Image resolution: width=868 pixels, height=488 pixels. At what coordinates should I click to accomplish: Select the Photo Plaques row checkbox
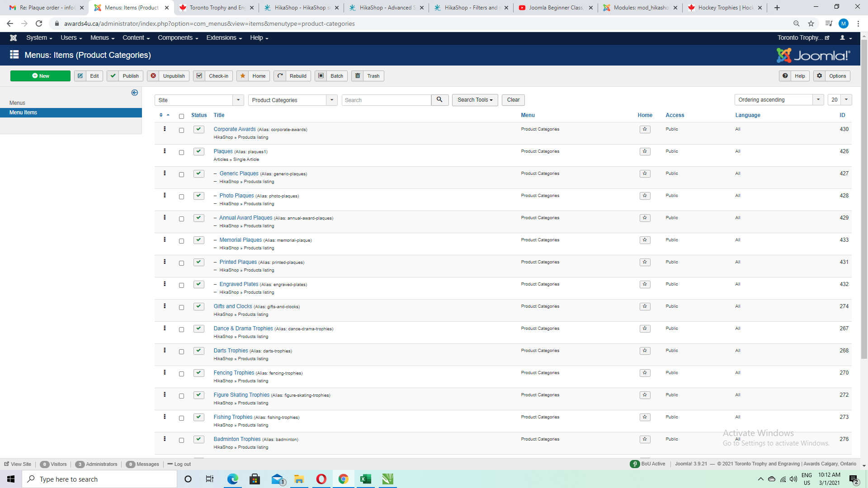point(181,197)
